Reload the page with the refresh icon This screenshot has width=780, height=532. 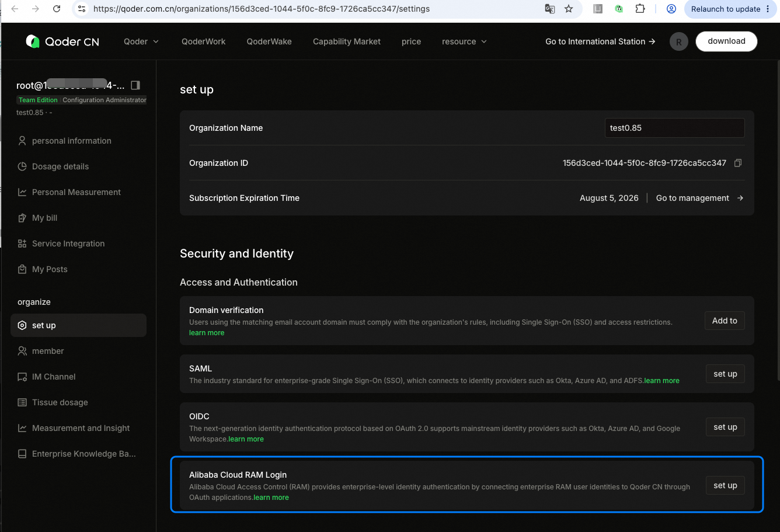point(57,9)
